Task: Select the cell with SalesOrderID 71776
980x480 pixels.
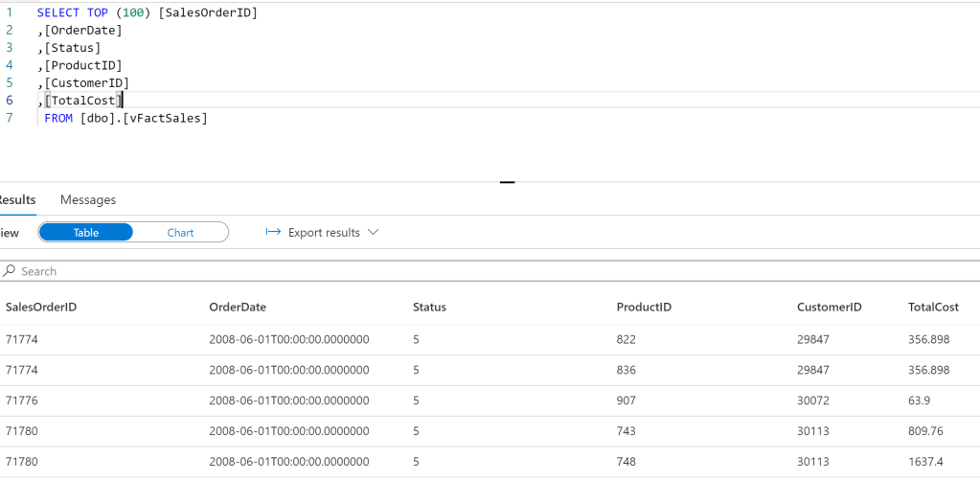Action: tap(21, 400)
